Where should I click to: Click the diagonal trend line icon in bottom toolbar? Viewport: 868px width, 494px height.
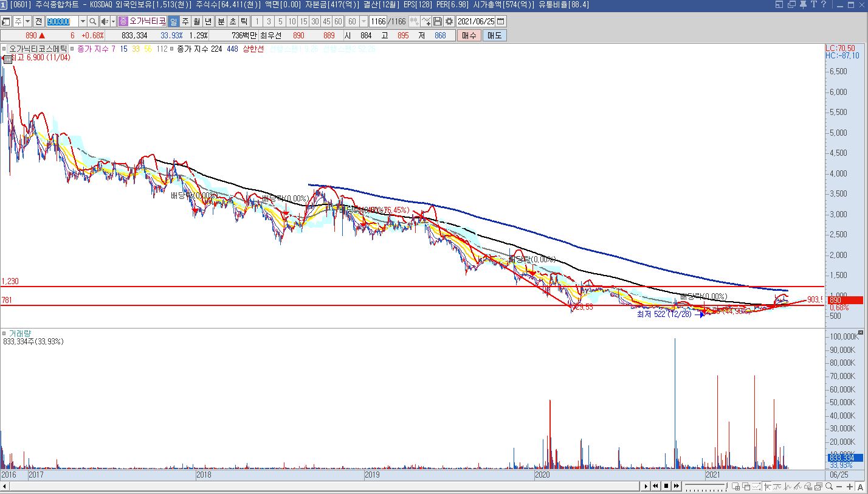click(x=798, y=486)
